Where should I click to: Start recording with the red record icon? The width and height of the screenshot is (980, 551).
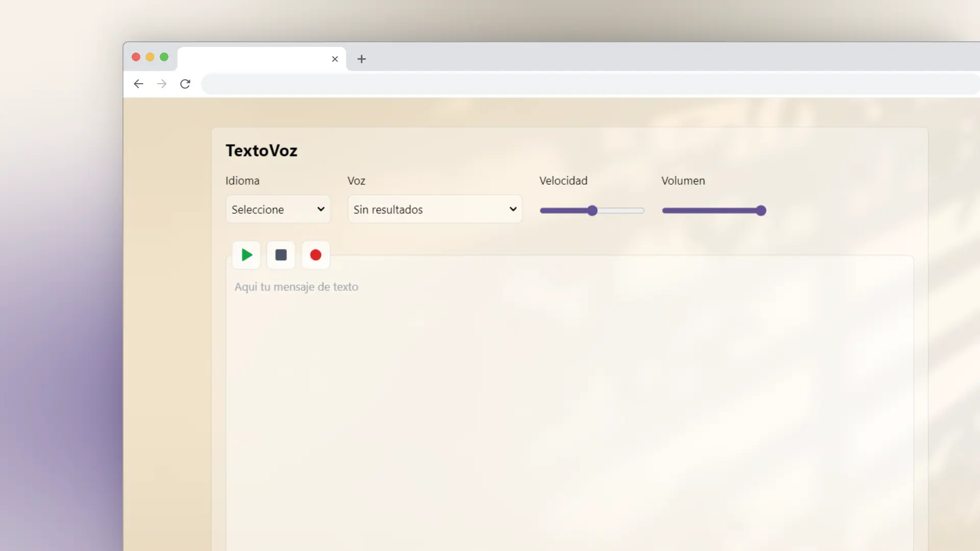click(x=315, y=255)
